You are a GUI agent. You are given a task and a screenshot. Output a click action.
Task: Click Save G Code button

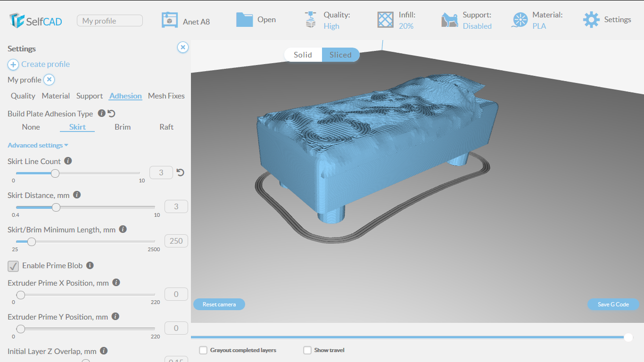[x=613, y=304]
